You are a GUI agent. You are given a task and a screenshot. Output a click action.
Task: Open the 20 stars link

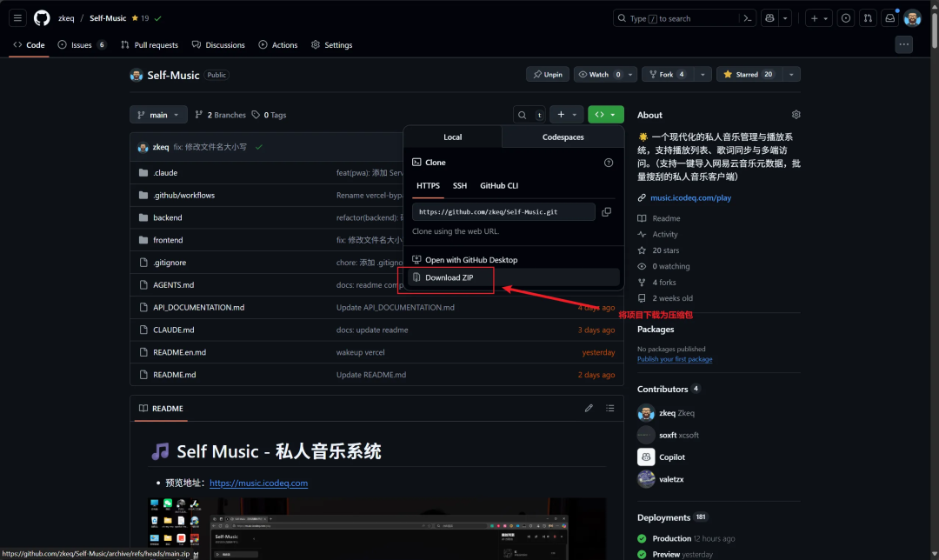click(x=665, y=250)
